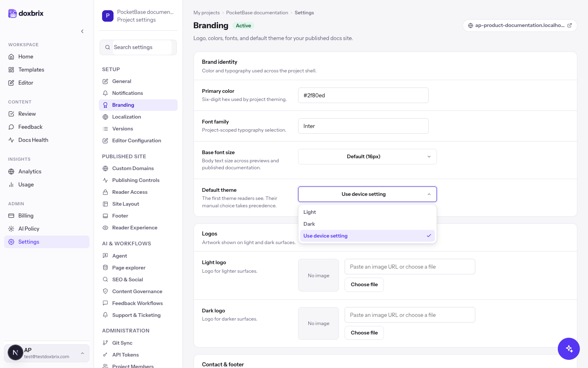Collapse the Default theme dropdown

[x=367, y=194]
